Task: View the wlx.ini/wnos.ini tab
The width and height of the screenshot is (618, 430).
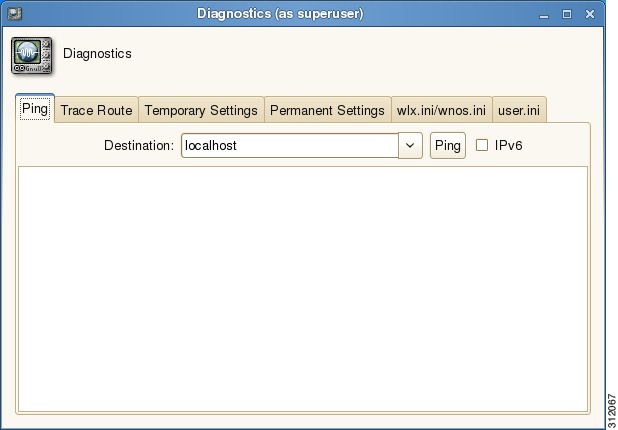Action: click(441, 110)
